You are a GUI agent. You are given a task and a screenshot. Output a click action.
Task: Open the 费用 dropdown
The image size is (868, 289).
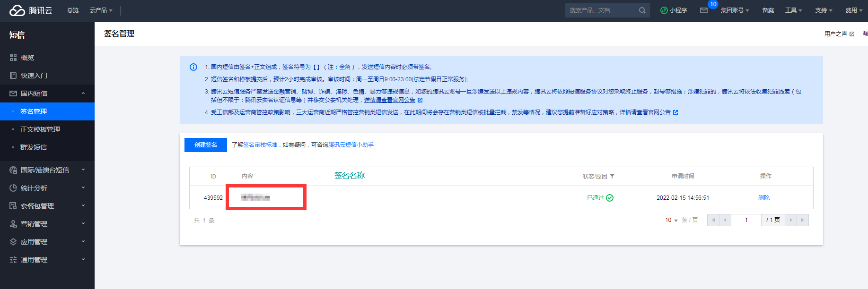pyautogui.click(x=854, y=10)
